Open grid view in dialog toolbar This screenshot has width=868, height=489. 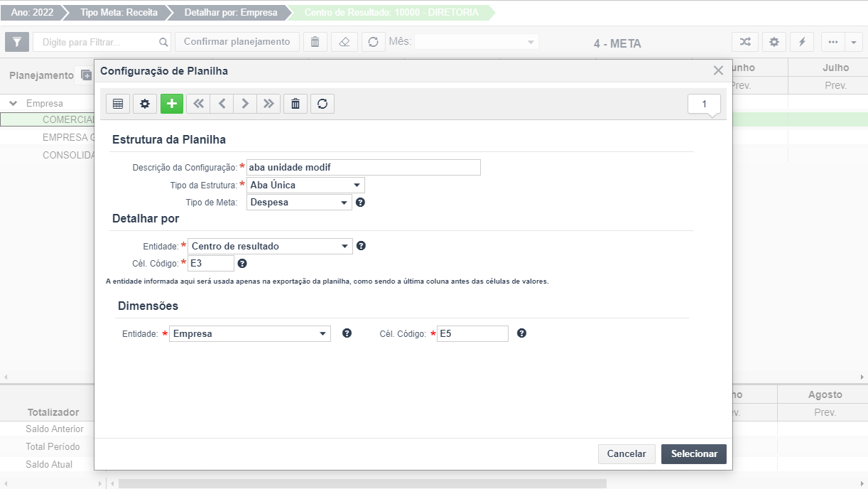(x=118, y=104)
